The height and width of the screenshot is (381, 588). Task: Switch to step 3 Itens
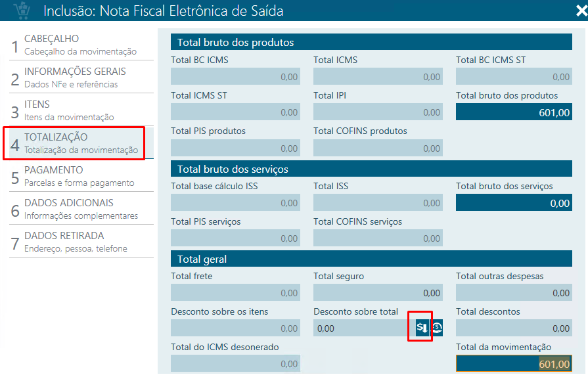click(x=81, y=110)
